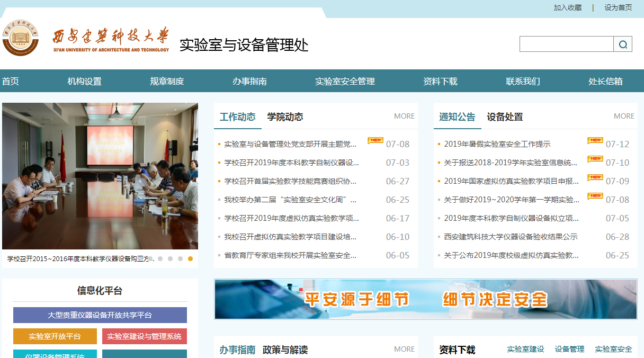Expand MORE in the 工作动态 panel
The height and width of the screenshot is (358, 644).
coord(404,117)
